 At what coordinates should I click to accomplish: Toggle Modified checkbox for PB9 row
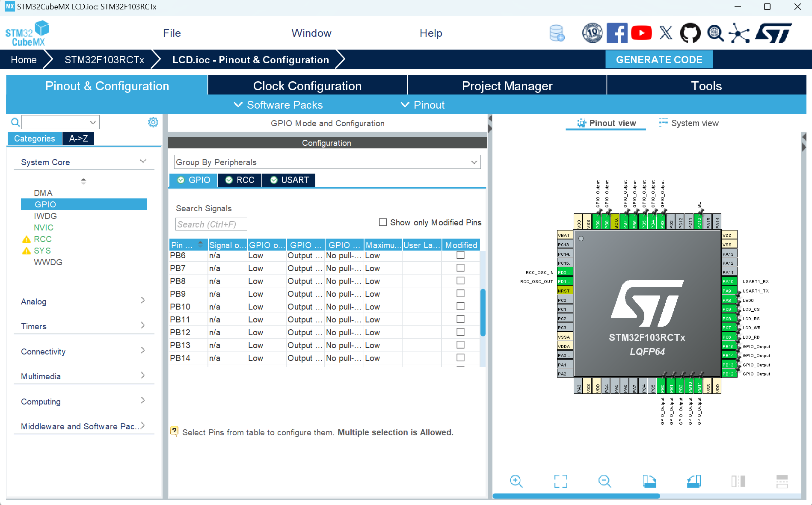pyautogui.click(x=460, y=293)
